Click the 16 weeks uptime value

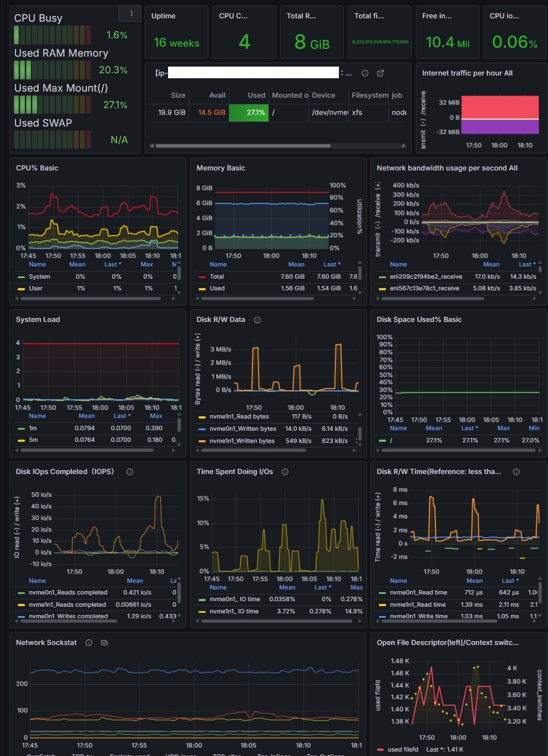pyautogui.click(x=176, y=43)
